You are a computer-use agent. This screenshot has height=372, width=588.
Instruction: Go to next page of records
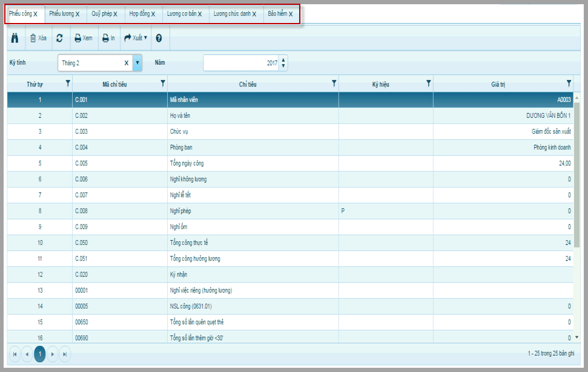[x=53, y=354]
